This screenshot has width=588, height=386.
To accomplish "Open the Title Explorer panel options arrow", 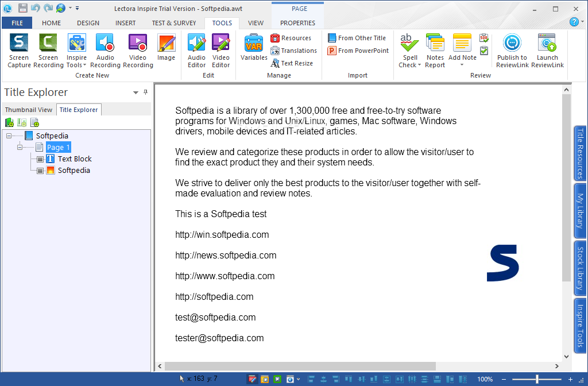I will [136, 92].
